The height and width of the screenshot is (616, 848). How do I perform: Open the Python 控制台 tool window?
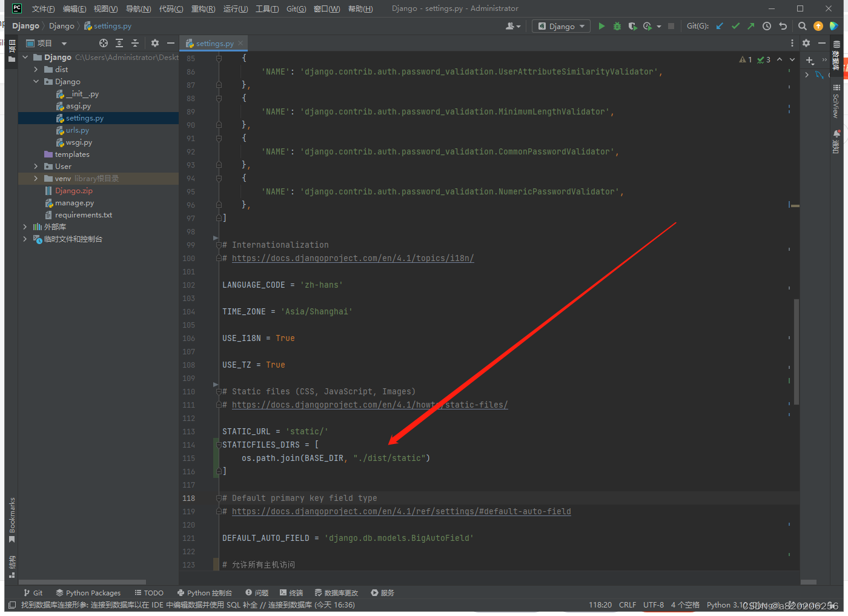point(205,593)
